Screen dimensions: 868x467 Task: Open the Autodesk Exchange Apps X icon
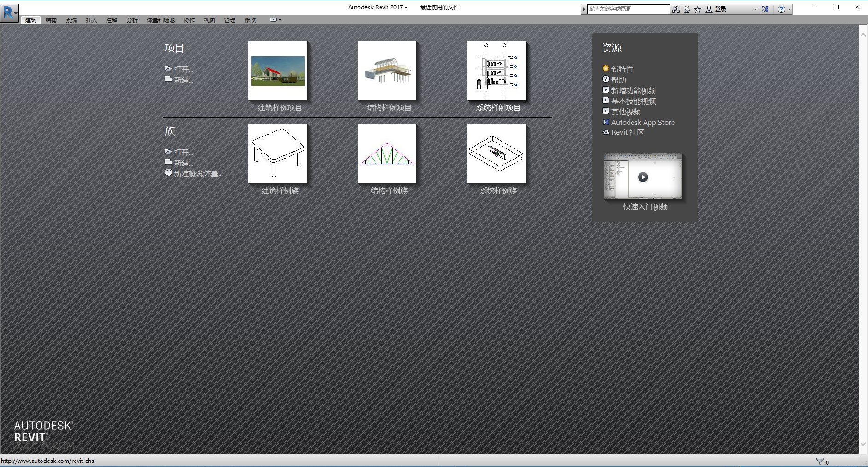pyautogui.click(x=765, y=9)
